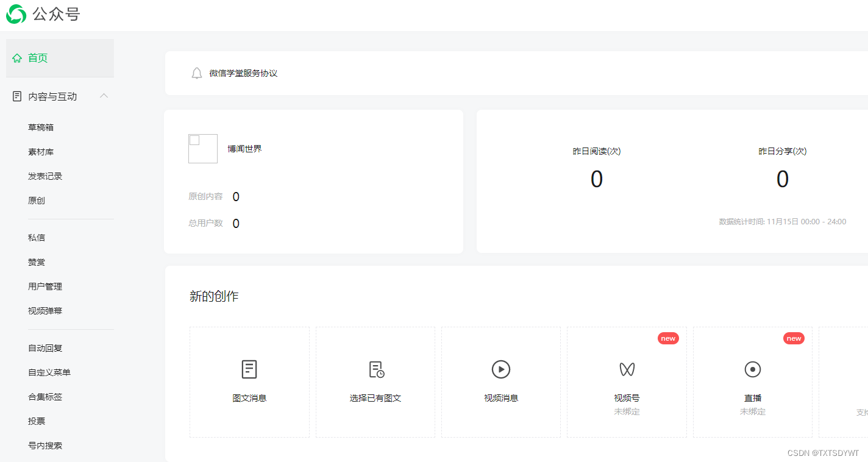Click the 内容与互动 document icon

[x=17, y=96]
